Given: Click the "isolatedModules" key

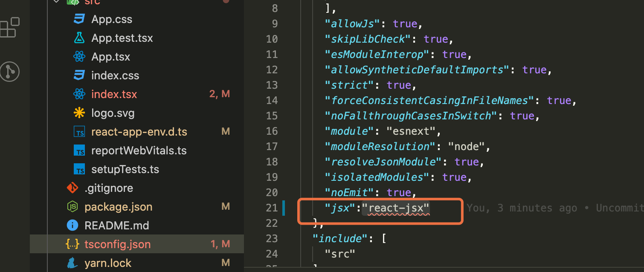Looking at the screenshot, I should coord(377,177).
